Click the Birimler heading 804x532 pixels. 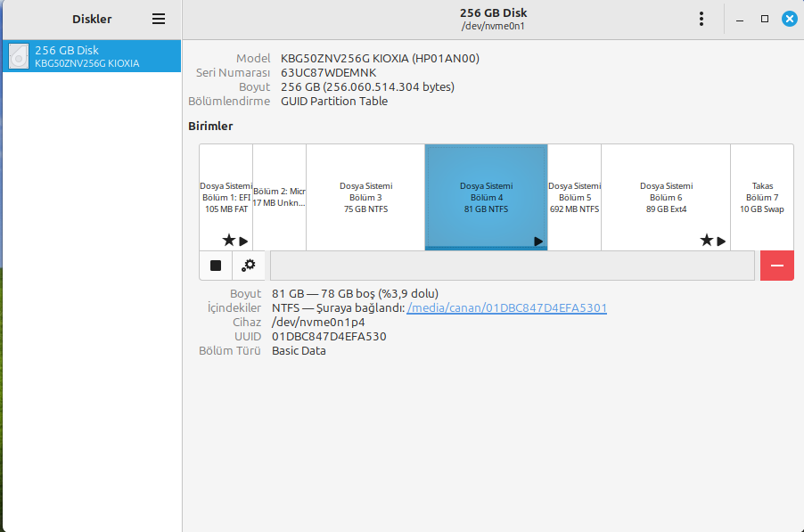pos(210,126)
